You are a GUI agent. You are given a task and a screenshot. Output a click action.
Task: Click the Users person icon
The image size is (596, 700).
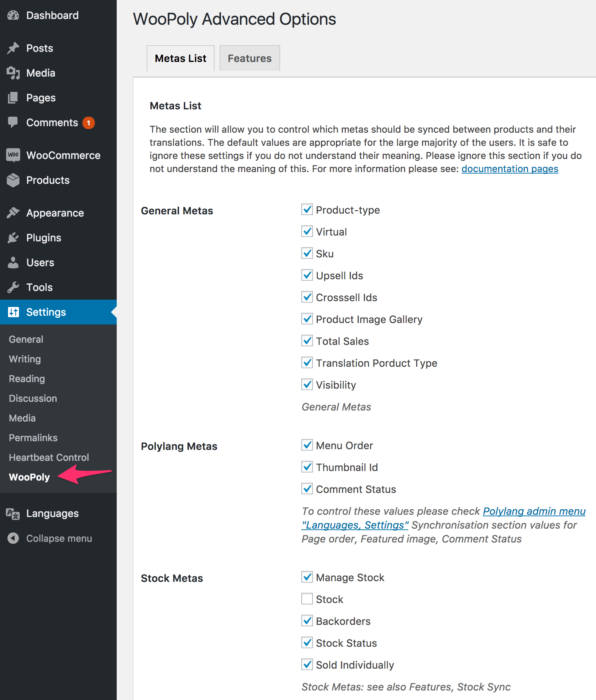pyautogui.click(x=13, y=262)
